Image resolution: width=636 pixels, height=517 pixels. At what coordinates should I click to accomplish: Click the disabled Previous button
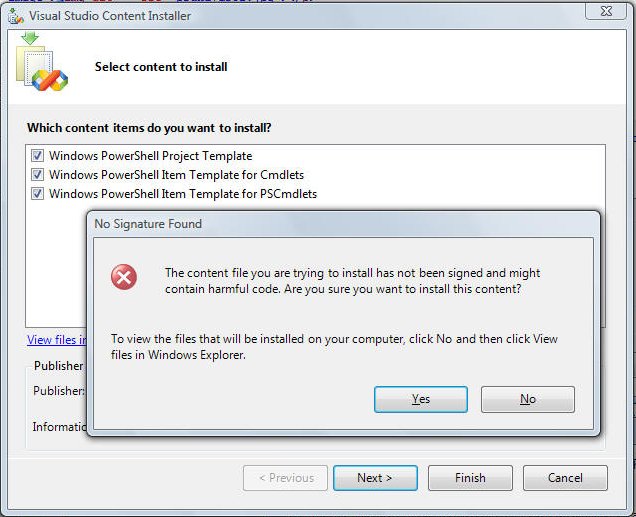(x=286, y=478)
